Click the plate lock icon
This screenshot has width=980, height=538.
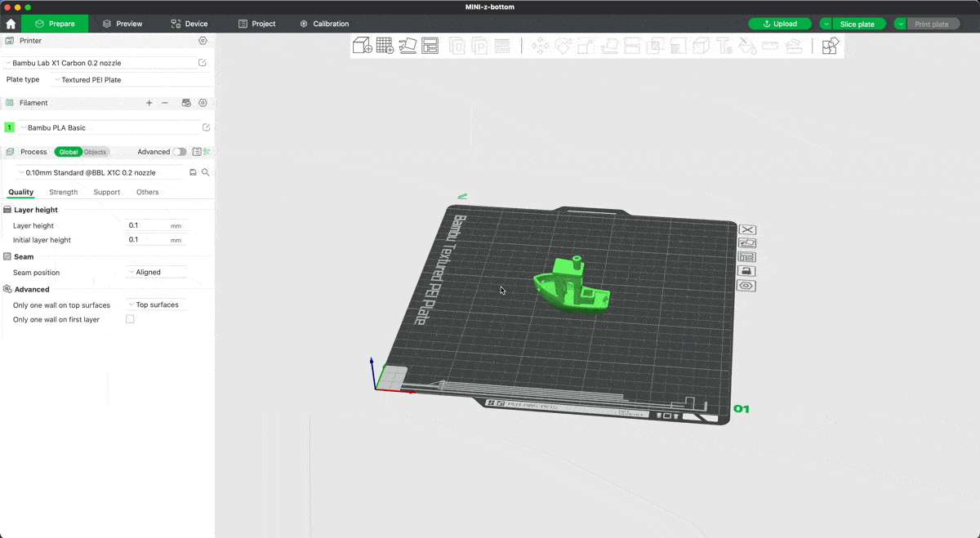pos(746,271)
